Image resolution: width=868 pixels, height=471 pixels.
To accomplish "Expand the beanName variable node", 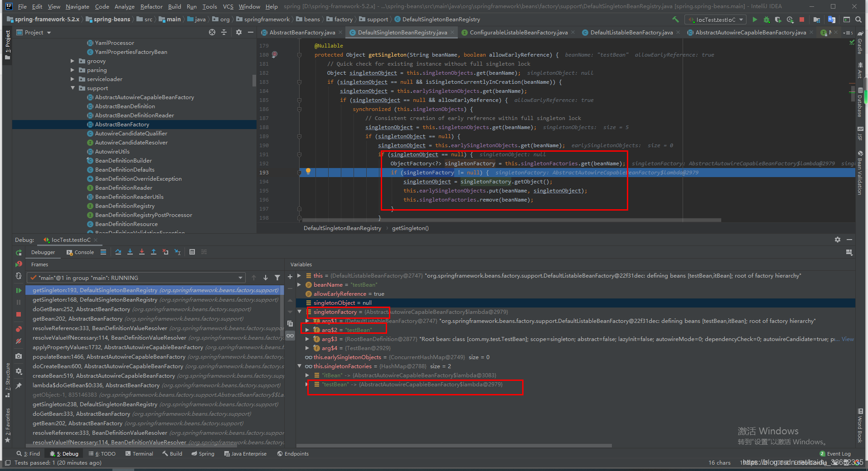I will coord(299,284).
